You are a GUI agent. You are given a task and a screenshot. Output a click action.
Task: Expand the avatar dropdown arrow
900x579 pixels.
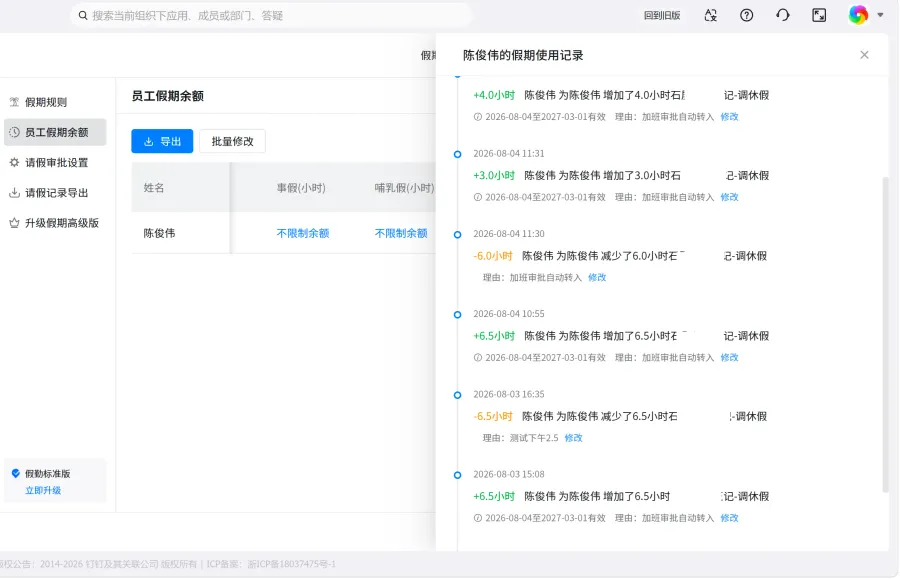click(x=880, y=15)
